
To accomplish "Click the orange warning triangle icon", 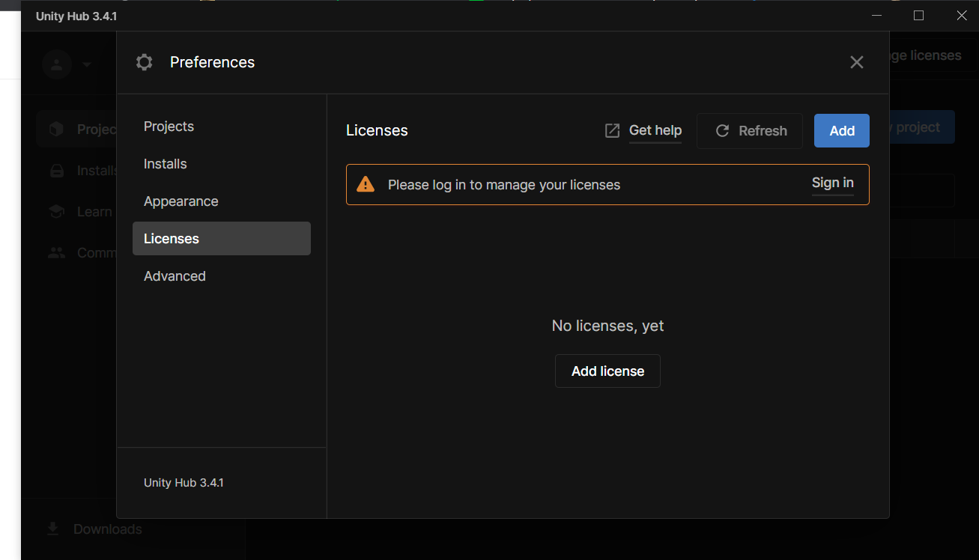I will click(366, 184).
